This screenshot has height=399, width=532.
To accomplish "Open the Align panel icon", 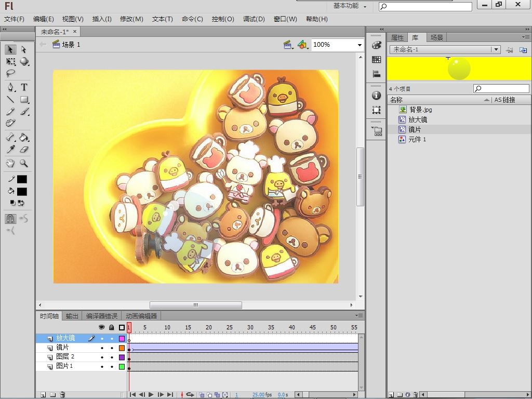I will click(x=376, y=74).
